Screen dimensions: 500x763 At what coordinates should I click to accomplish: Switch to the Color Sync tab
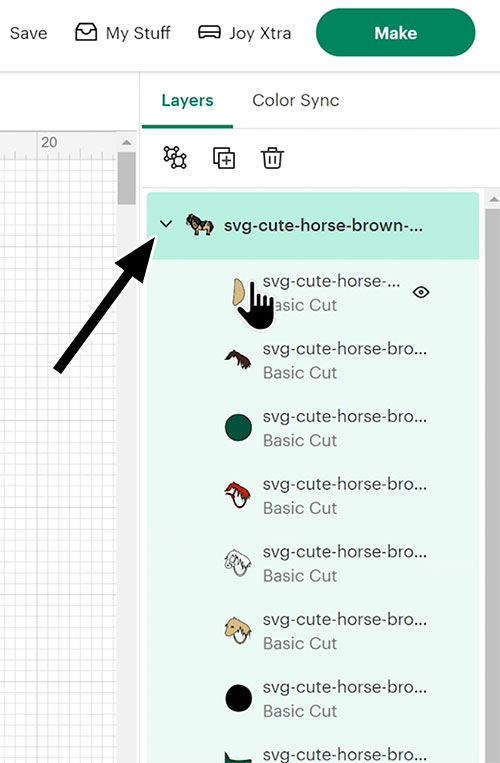[296, 100]
